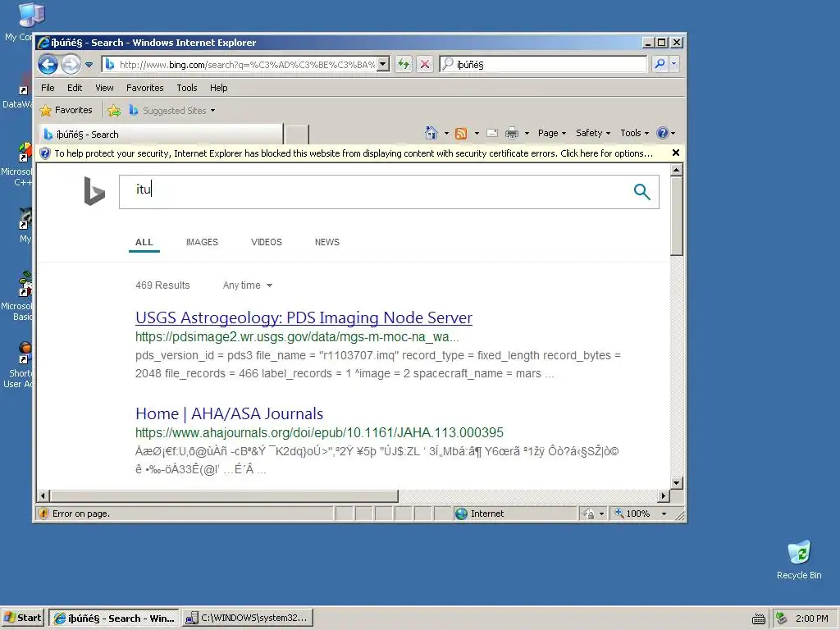The height and width of the screenshot is (630, 840).
Task: Click the security information bar message
Action: pos(354,153)
